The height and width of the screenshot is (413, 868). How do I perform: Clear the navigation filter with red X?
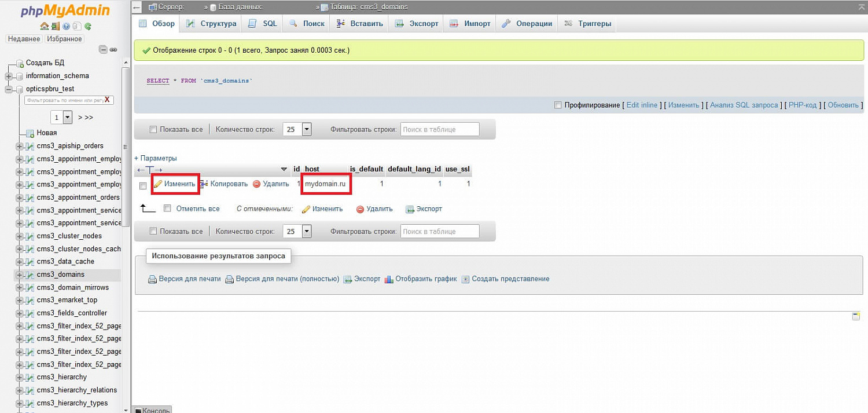(107, 100)
